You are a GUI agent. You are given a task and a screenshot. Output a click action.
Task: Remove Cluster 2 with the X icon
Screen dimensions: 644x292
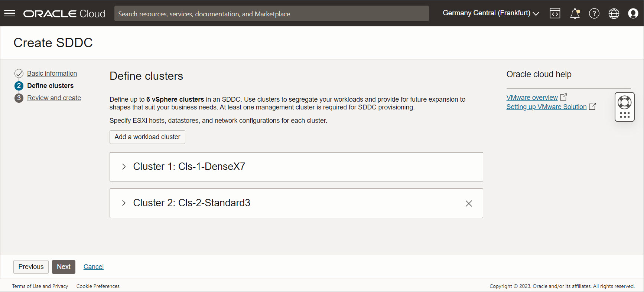point(469,203)
